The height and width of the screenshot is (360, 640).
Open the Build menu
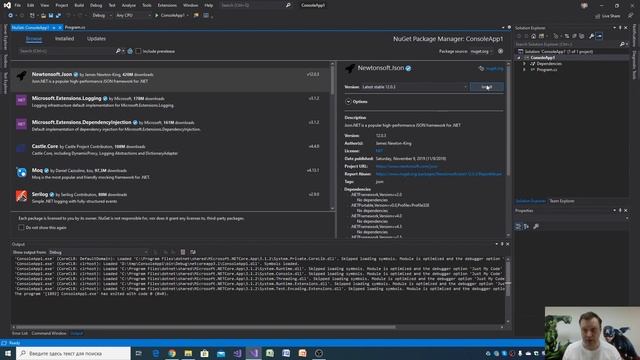tap(79, 5)
